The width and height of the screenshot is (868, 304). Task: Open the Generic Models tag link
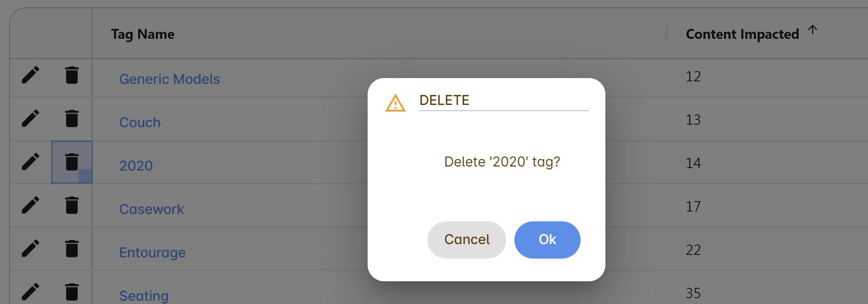(x=170, y=79)
